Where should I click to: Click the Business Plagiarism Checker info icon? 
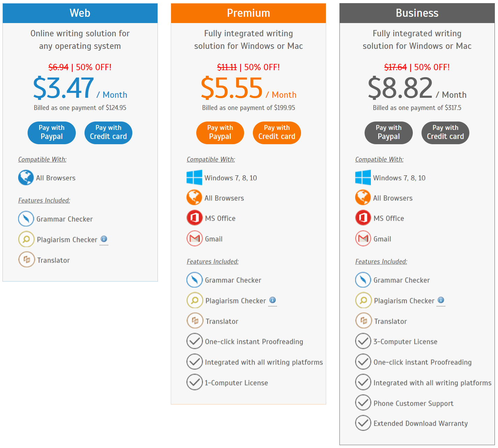441,300
